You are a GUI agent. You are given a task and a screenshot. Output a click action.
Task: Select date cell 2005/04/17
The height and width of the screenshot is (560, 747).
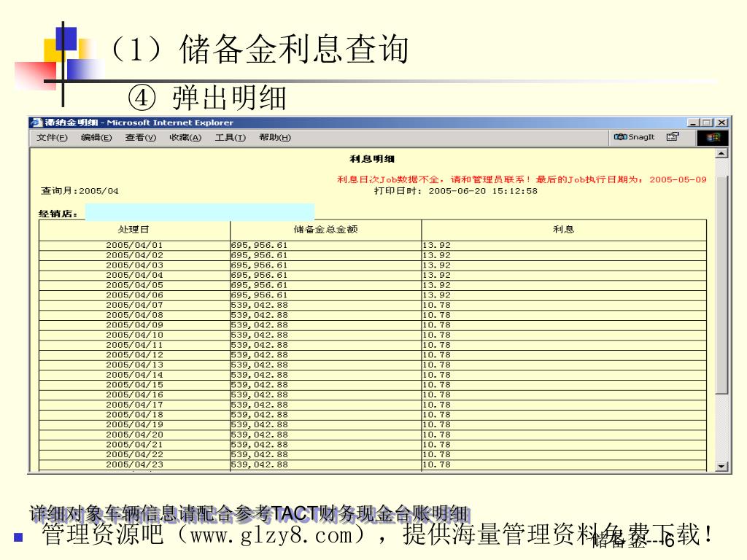pyautogui.click(x=134, y=405)
